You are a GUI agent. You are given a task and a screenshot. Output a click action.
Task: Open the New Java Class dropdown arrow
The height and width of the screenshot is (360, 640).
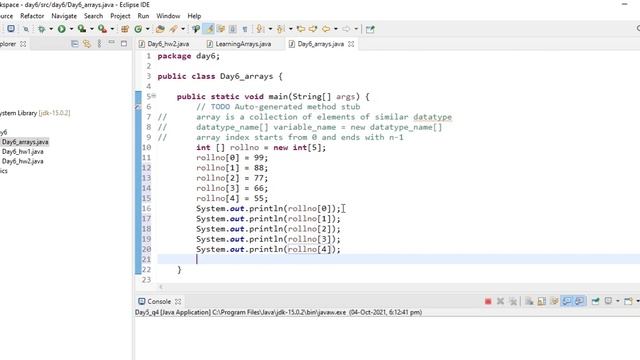tap(148, 29)
